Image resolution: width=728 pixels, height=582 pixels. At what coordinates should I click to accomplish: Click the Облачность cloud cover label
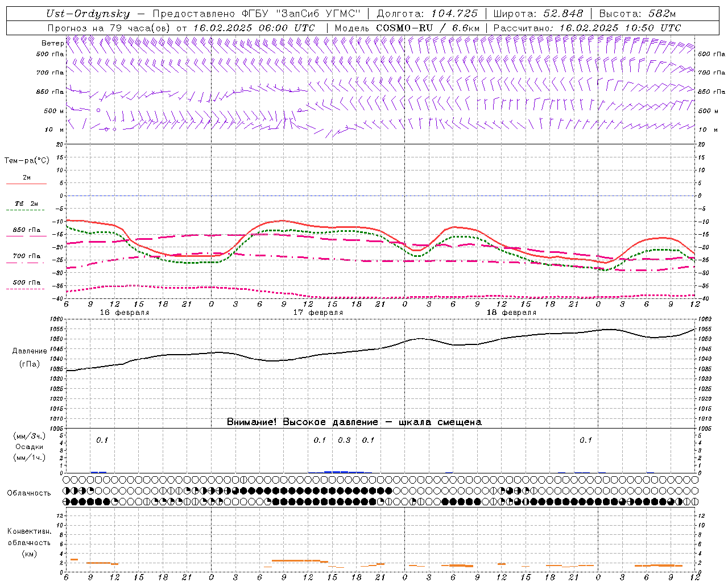tap(29, 493)
